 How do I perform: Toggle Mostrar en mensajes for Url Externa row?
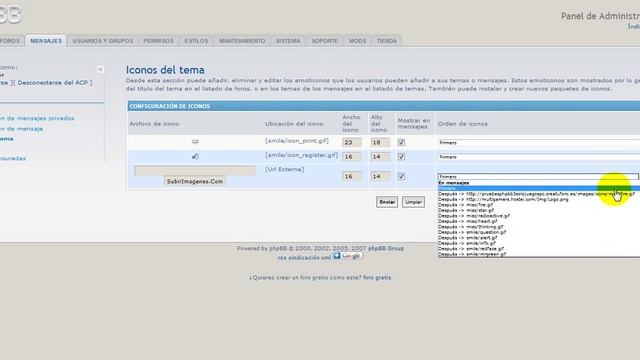tap(401, 176)
